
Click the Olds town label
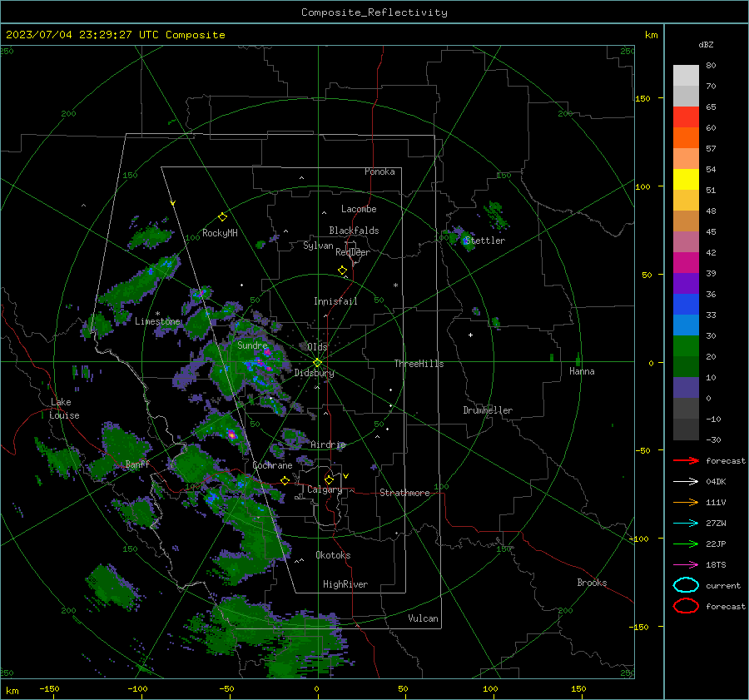click(x=317, y=346)
